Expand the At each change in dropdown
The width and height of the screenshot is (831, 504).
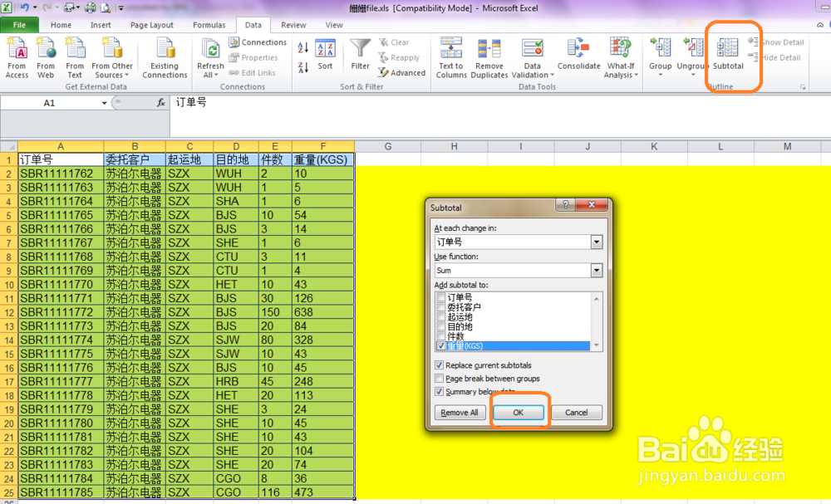click(x=597, y=242)
